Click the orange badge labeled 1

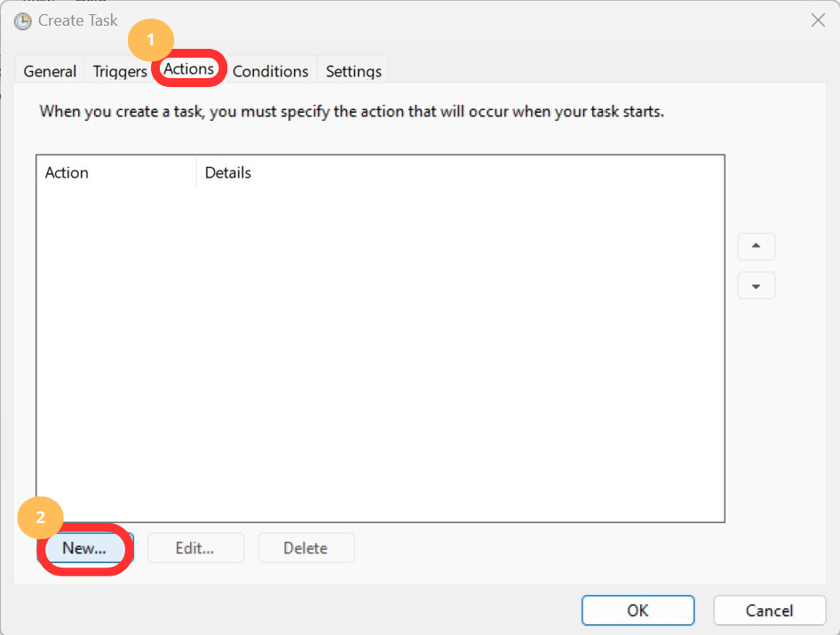(150, 40)
